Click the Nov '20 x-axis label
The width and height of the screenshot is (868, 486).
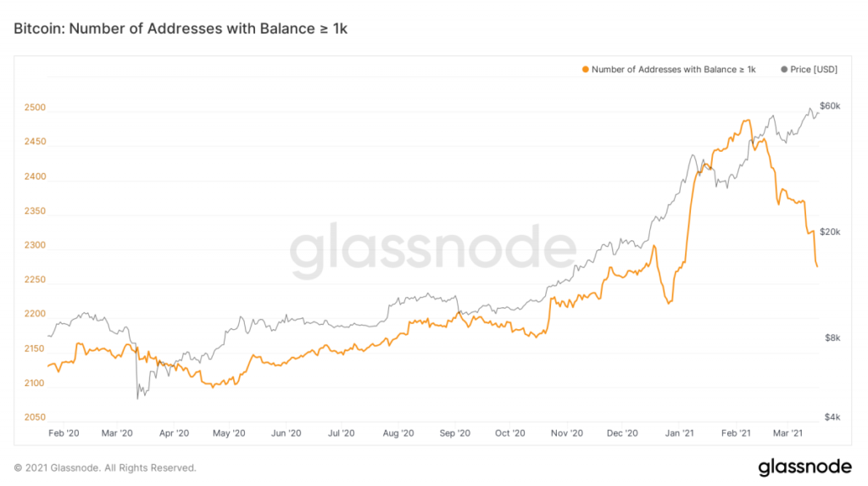pyautogui.click(x=566, y=433)
